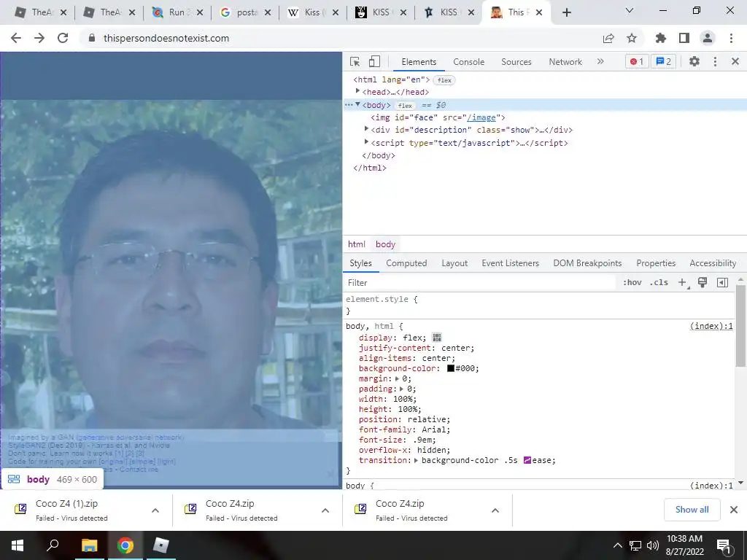747x560 pixels.
Task: Open options for Coco Z4 (1).zip download
Action: [x=155, y=510]
